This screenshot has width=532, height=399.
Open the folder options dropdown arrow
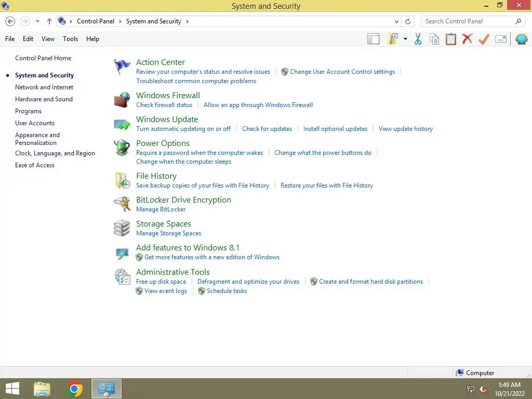[405, 39]
